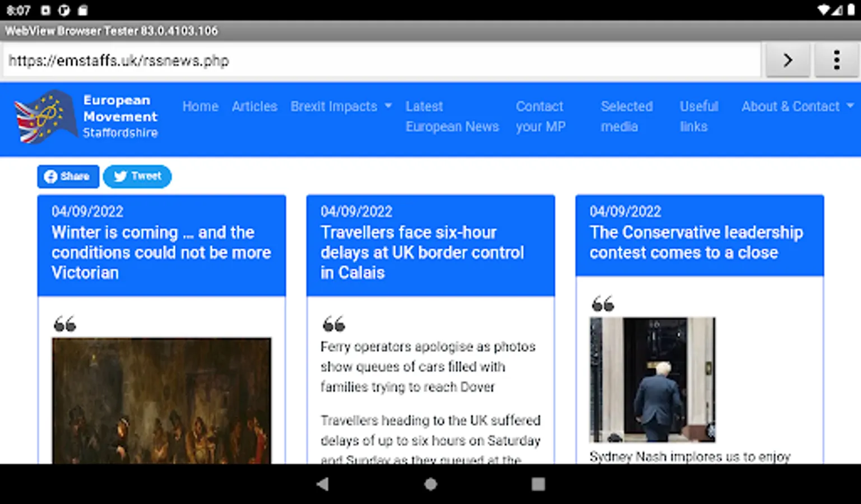861x504 pixels.
Task: Click 'Travellers heading to the UK' paragraph
Action: coord(430,440)
